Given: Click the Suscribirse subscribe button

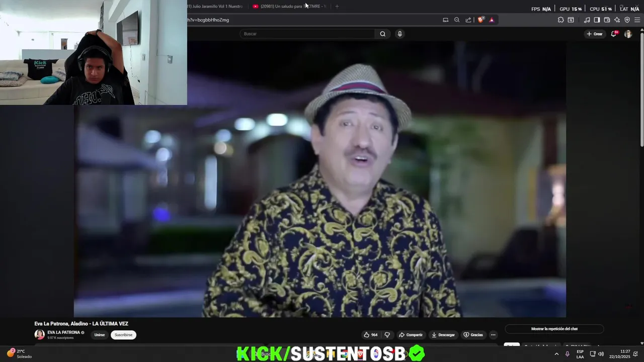Looking at the screenshot, I should pos(123,335).
